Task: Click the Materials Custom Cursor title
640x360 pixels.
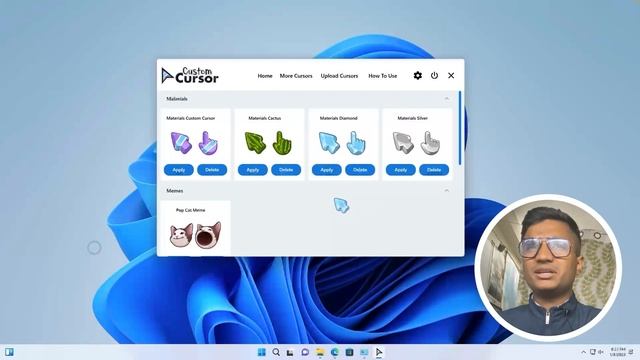Action: point(191,118)
